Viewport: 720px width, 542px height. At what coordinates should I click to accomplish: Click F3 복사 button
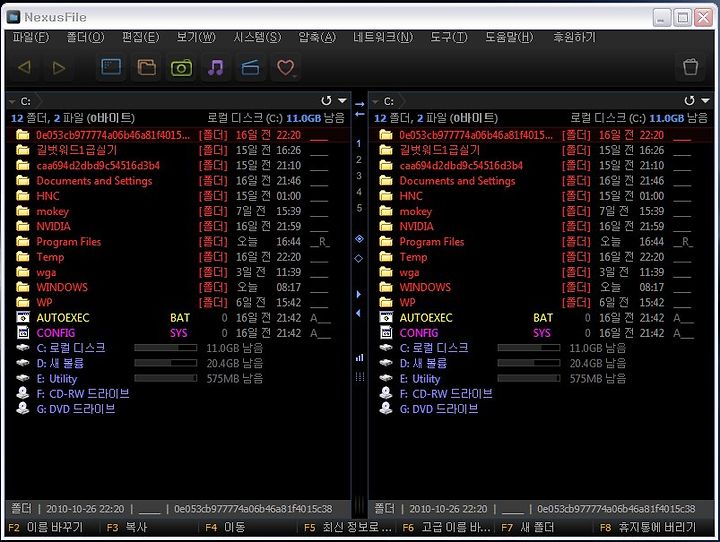[127, 527]
